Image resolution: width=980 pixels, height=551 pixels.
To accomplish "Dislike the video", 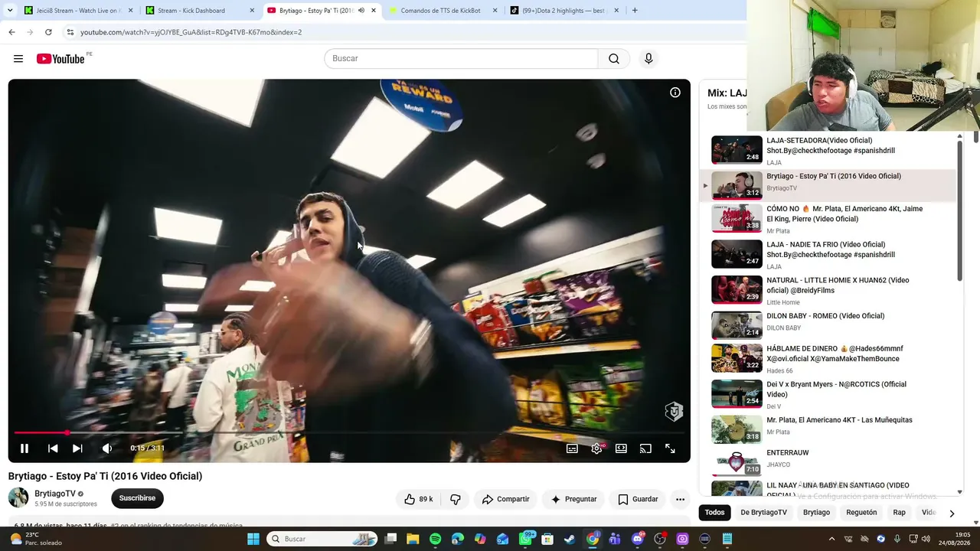I will 456,499.
